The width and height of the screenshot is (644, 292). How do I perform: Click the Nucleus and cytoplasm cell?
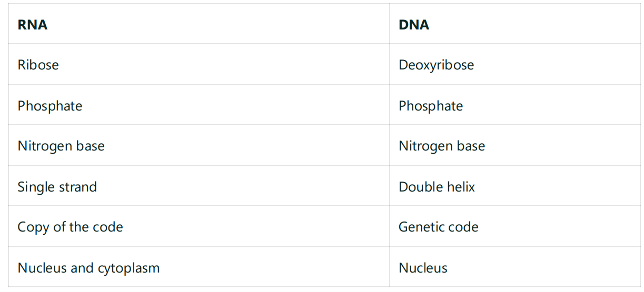(x=88, y=268)
